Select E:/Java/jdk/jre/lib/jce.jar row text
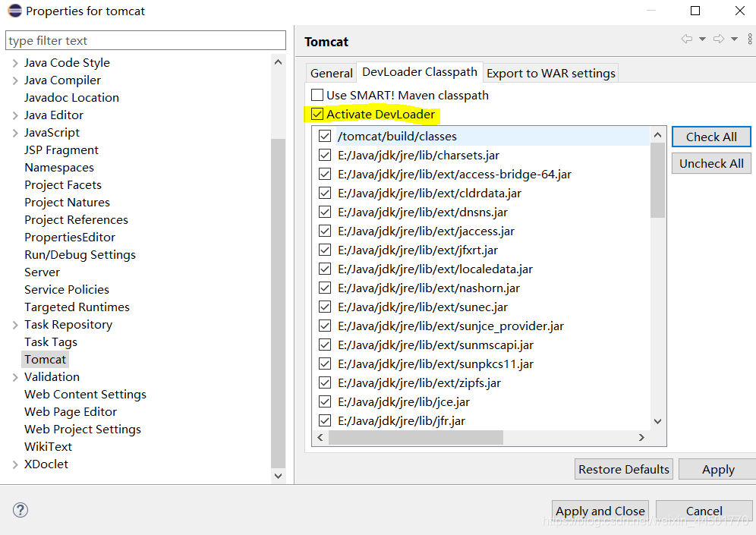This screenshot has width=756, height=535. click(404, 402)
